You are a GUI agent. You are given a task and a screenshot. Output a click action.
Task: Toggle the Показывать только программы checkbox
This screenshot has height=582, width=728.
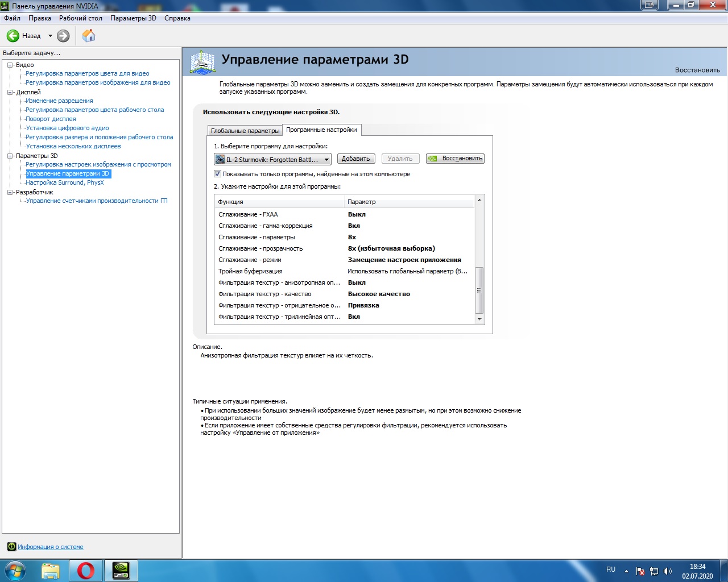click(x=217, y=174)
